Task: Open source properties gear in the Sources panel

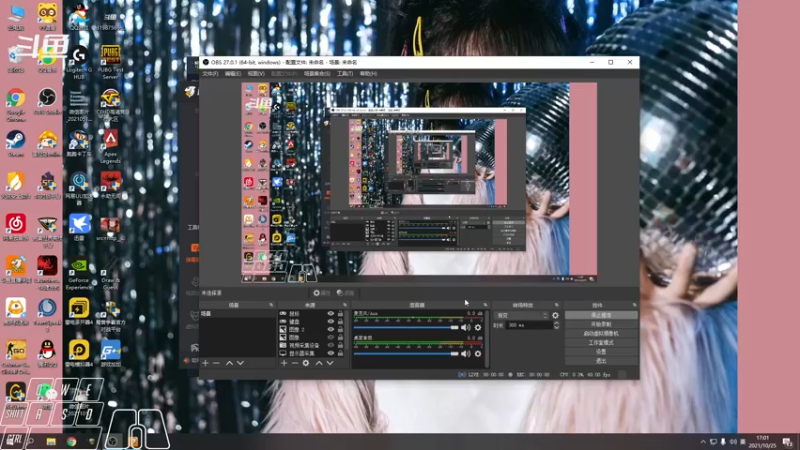Action: point(306,363)
